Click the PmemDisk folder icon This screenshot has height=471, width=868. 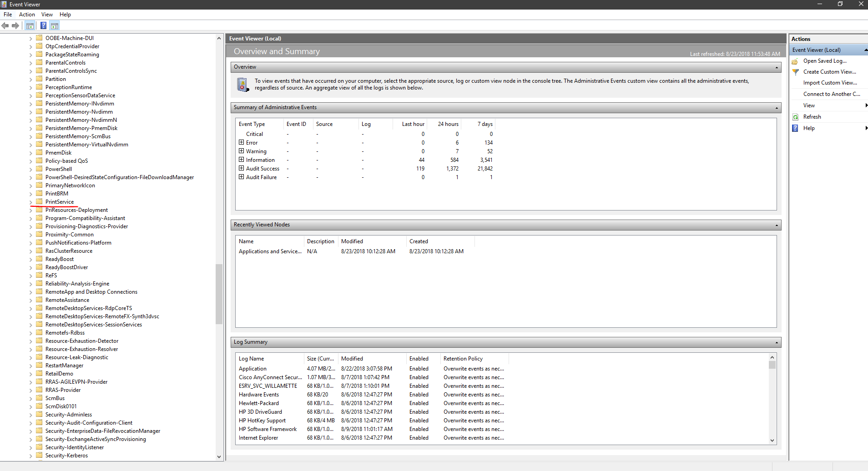[x=40, y=152]
